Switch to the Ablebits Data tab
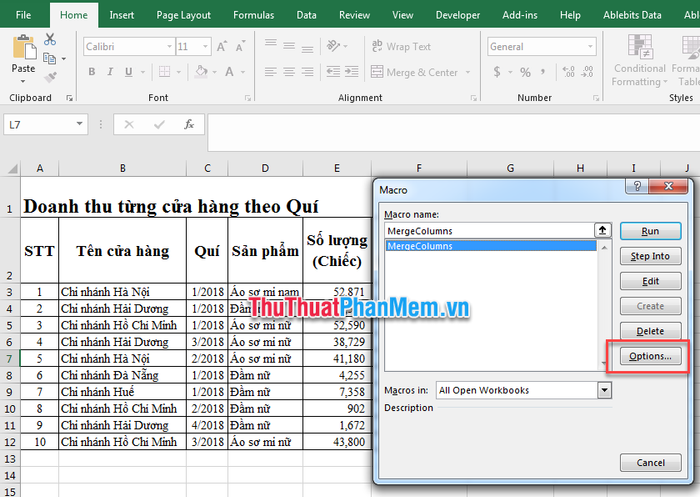This screenshot has height=497, width=700. pyautogui.click(x=632, y=15)
